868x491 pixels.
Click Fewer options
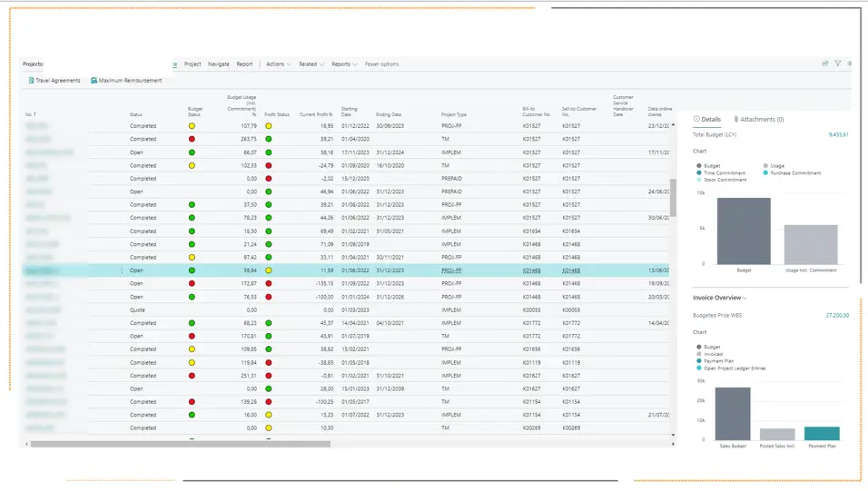pyautogui.click(x=381, y=64)
